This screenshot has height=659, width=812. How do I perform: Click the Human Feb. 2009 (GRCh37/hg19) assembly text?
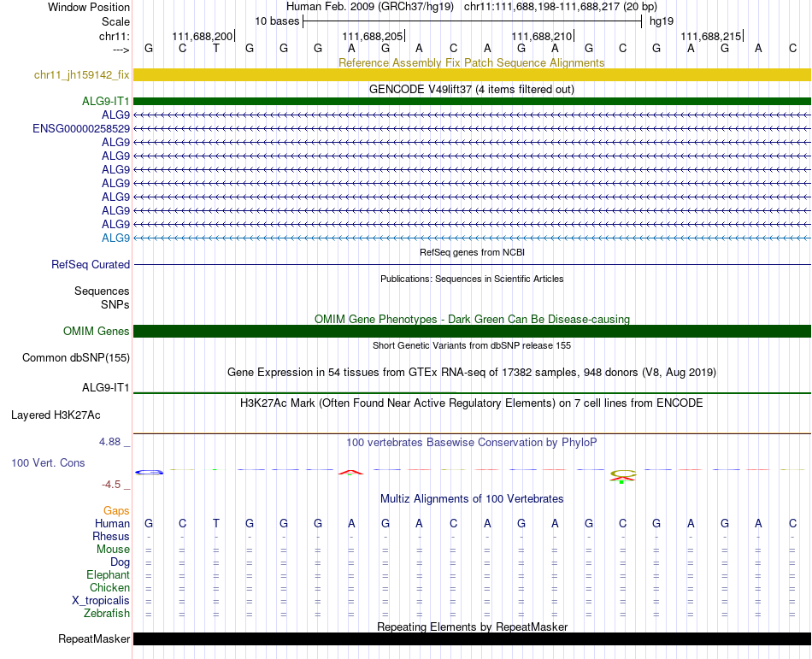(370, 7)
